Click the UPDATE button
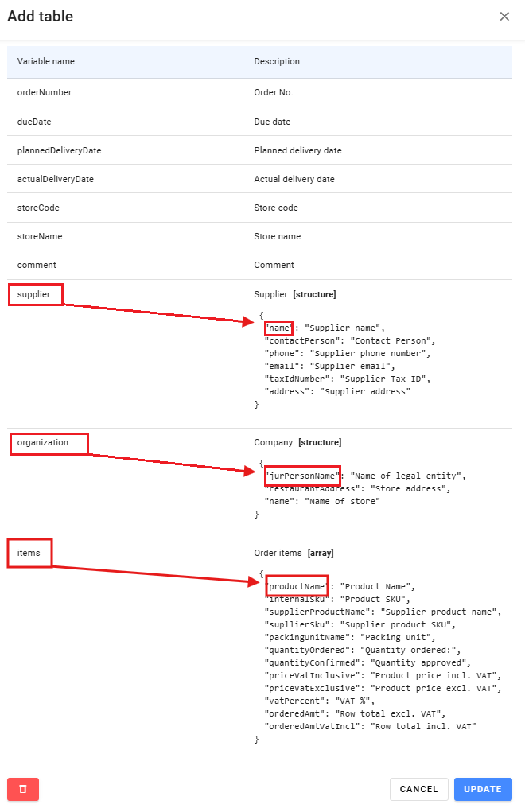 pos(483,789)
